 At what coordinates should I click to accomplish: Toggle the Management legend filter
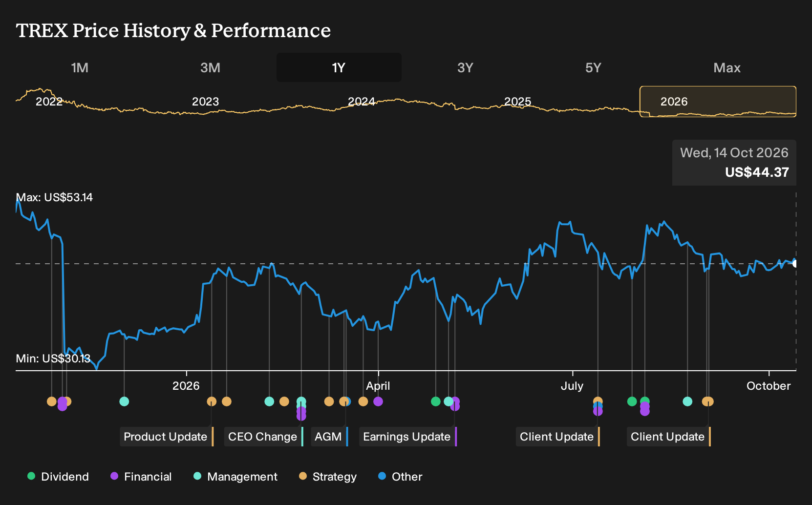click(x=235, y=477)
